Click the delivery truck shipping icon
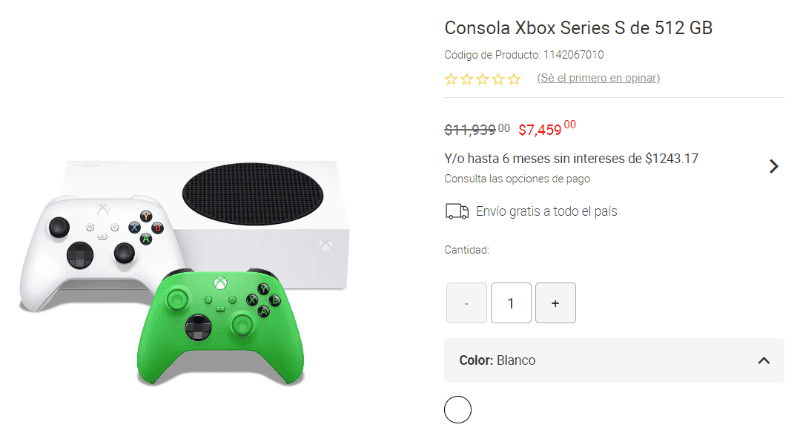Screen dimensions: 800x433 tap(457, 211)
